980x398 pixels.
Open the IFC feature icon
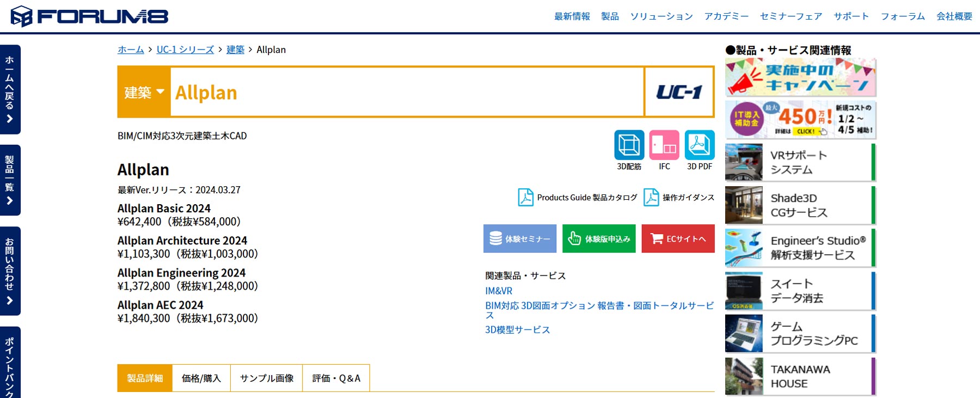click(664, 145)
